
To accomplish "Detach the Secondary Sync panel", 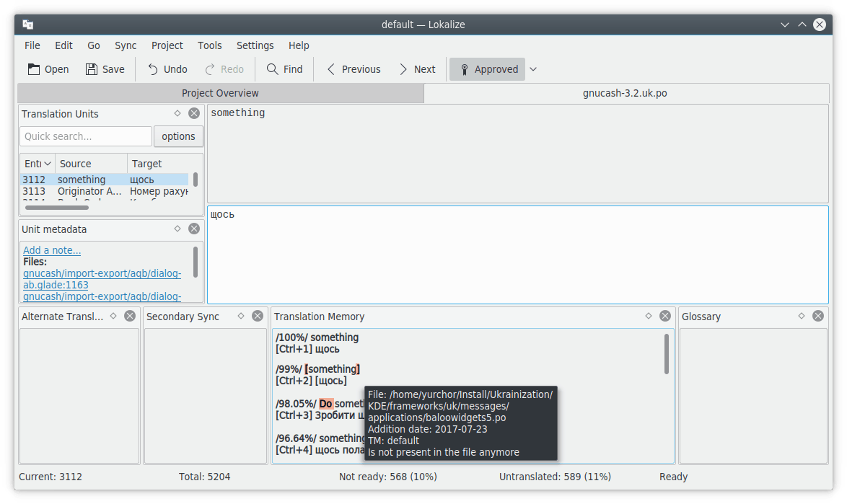I will (x=240, y=316).
